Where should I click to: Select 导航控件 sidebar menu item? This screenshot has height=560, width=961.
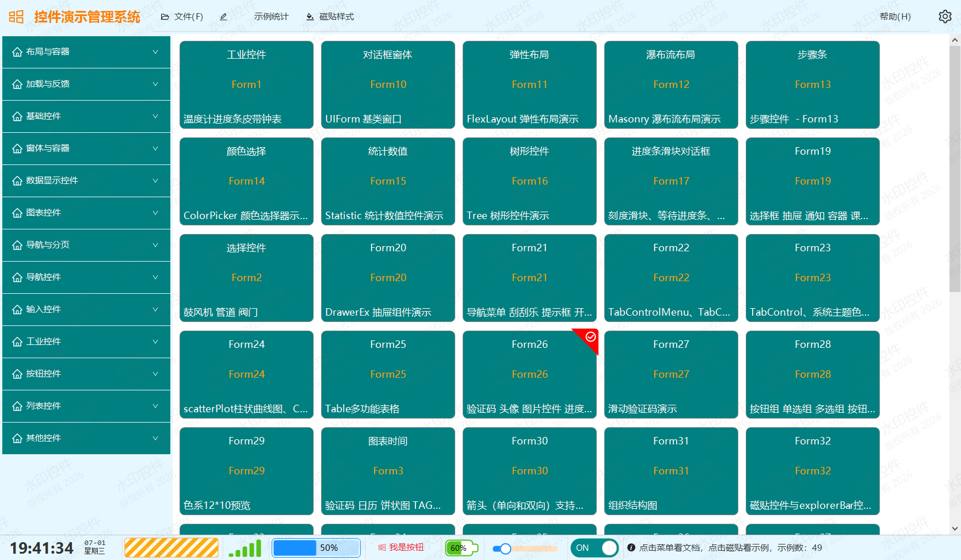[86, 277]
